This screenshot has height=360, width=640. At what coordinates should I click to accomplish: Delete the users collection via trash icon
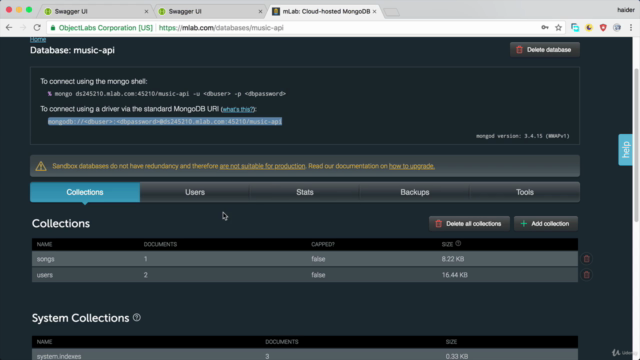[587, 275]
